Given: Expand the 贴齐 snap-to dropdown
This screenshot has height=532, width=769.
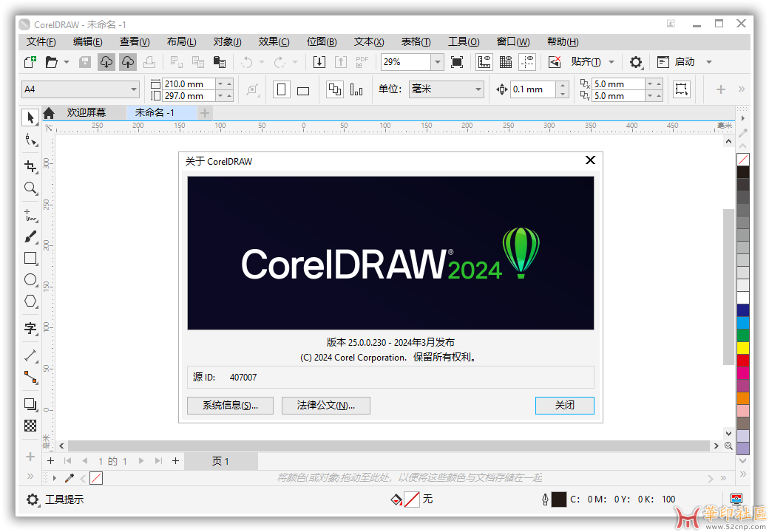Looking at the screenshot, I should [x=612, y=62].
